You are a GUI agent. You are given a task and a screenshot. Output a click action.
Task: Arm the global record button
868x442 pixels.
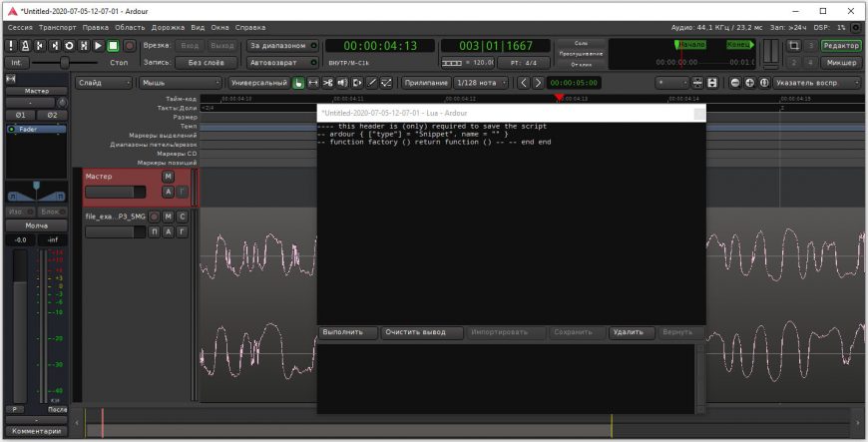[x=130, y=46]
